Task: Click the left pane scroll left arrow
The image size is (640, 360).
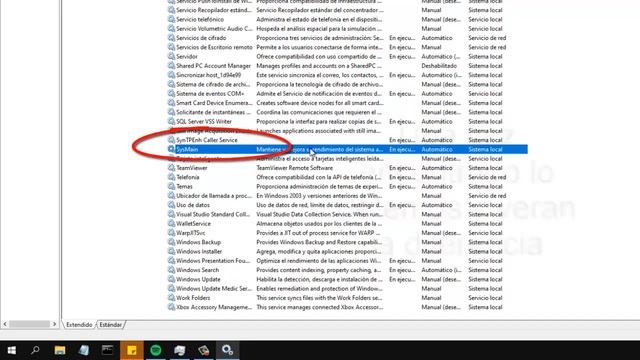Action: coord(5,324)
